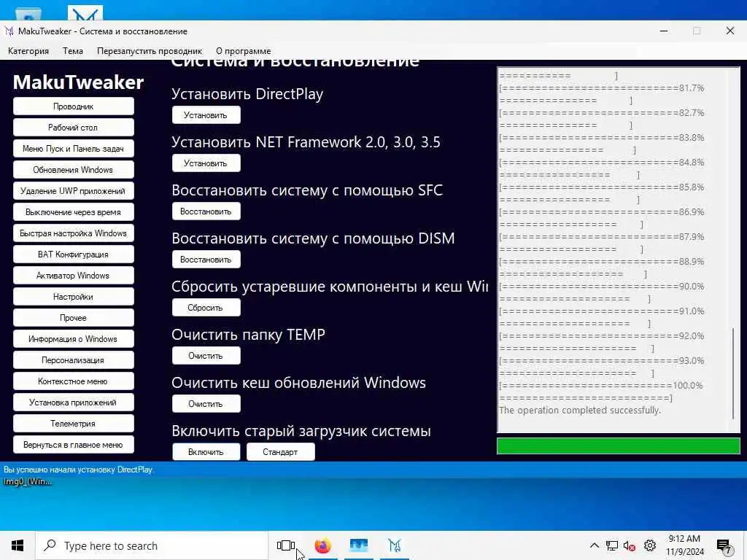
Task: Show hidden tray icons chevron
Action: click(594, 545)
